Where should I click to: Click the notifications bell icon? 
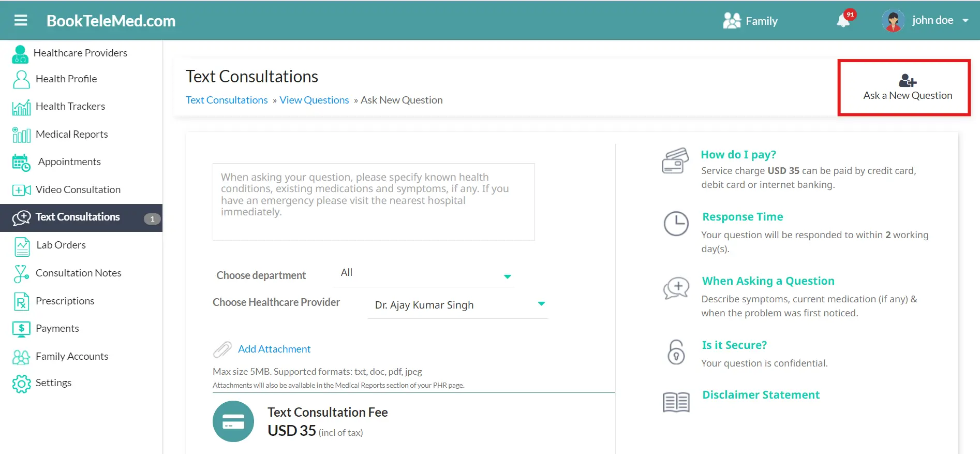pyautogui.click(x=843, y=21)
